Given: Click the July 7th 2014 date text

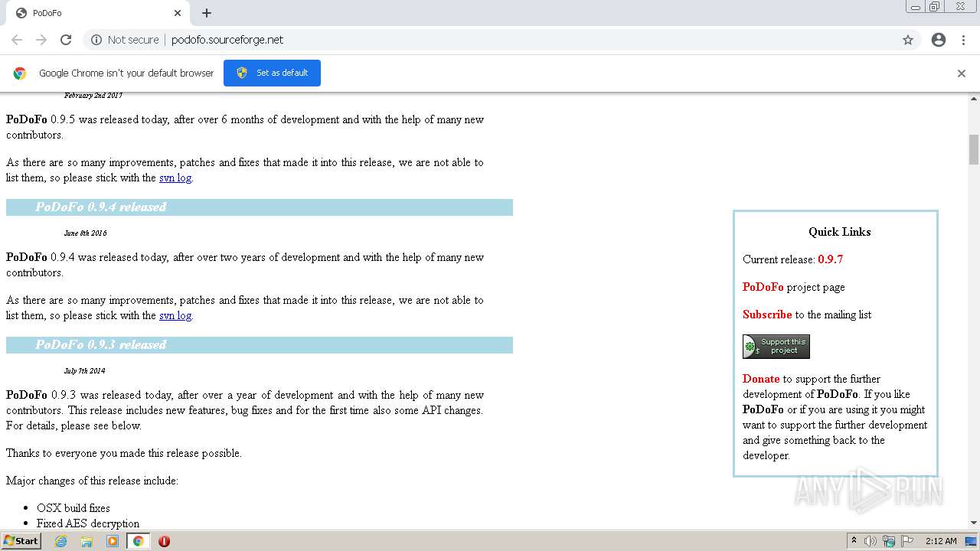Looking at the screenshot, I should coord(85,370).
